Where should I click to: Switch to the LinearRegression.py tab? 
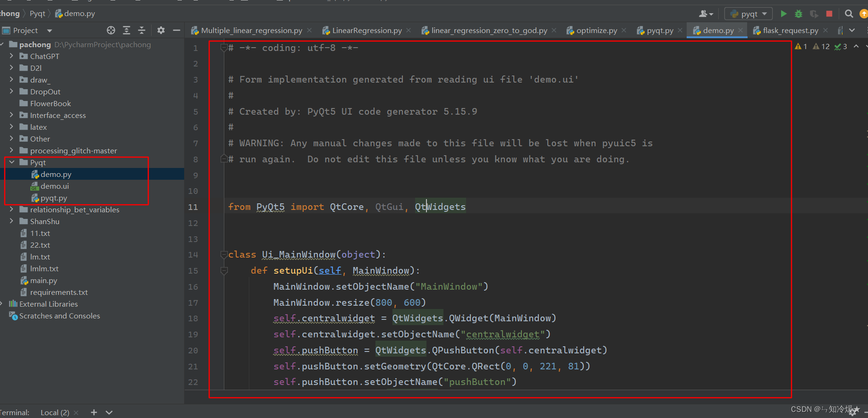pos(366,30)
